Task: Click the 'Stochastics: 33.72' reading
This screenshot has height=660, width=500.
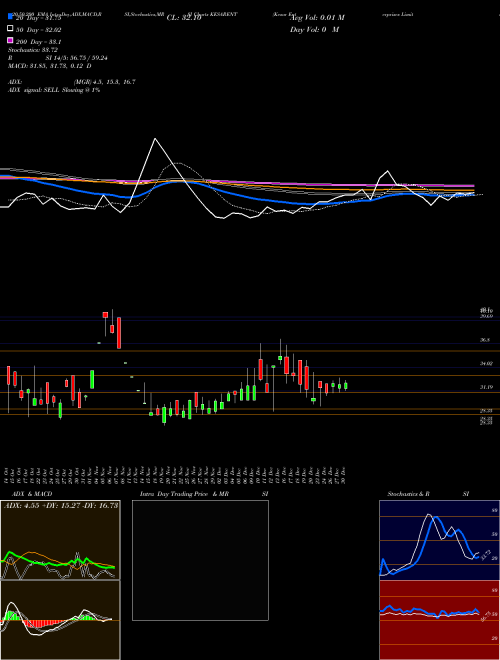Action: point(33,50)
